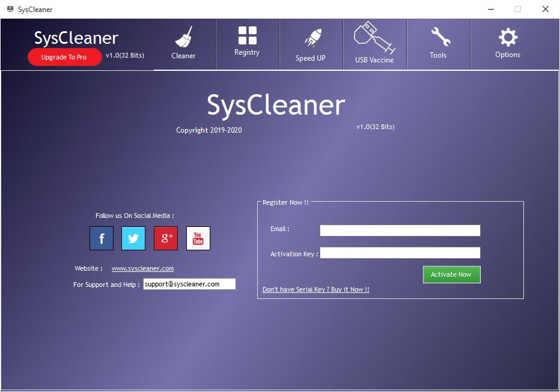This screenshot has width=560, height=392.
Task: Click the For Support and Help label
Action: (x=106, y=285)
